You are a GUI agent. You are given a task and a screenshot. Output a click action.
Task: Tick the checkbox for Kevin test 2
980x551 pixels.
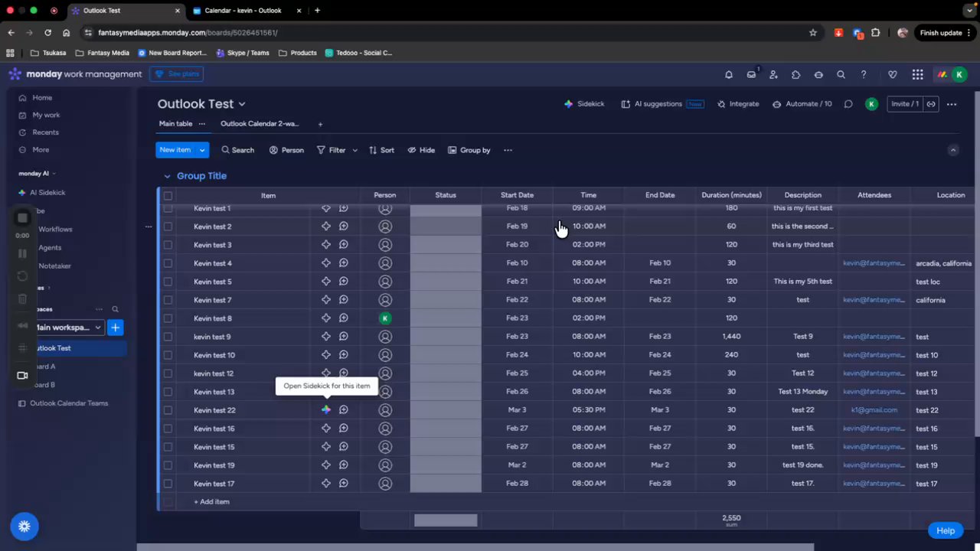168,227
